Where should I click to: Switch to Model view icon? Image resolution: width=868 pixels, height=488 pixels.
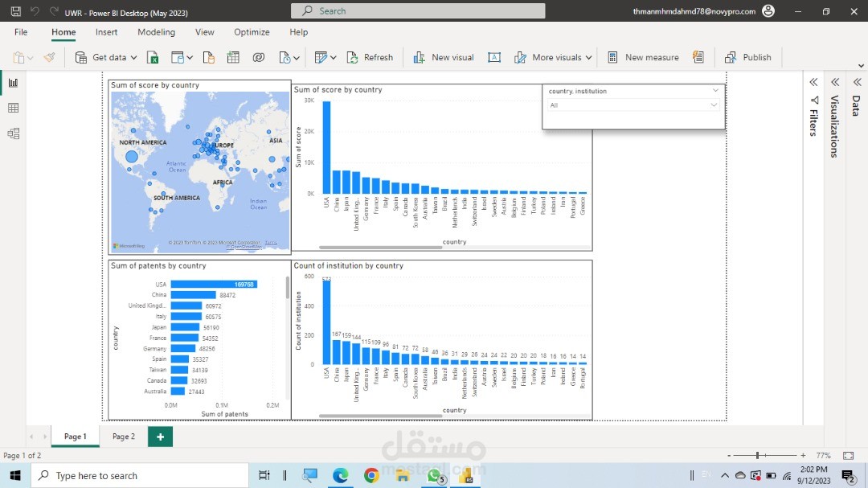tap(14, 133)
